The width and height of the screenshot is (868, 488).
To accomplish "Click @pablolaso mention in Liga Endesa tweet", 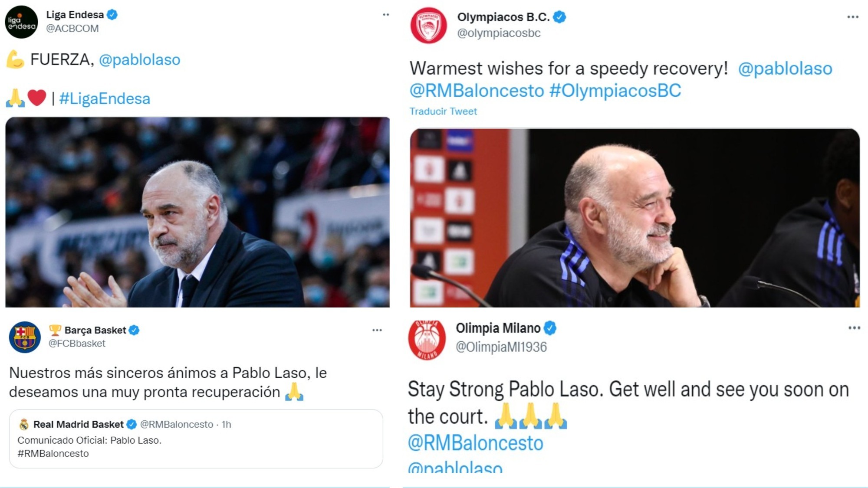I will click(x=139, y=59).
